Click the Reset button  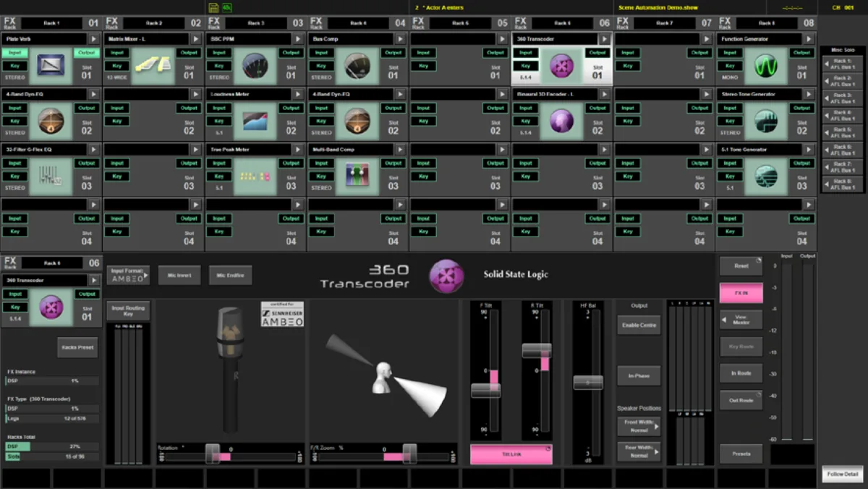(x=741, y=266)
